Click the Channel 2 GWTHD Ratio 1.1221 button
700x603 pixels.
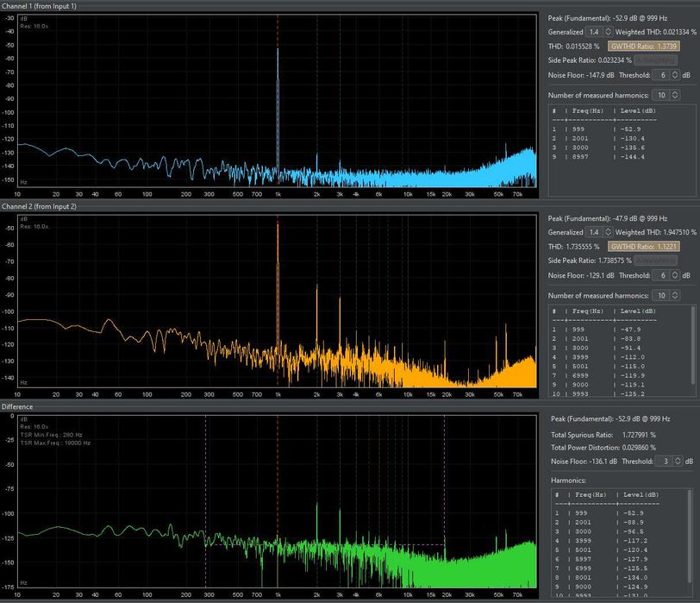point(644,247)
